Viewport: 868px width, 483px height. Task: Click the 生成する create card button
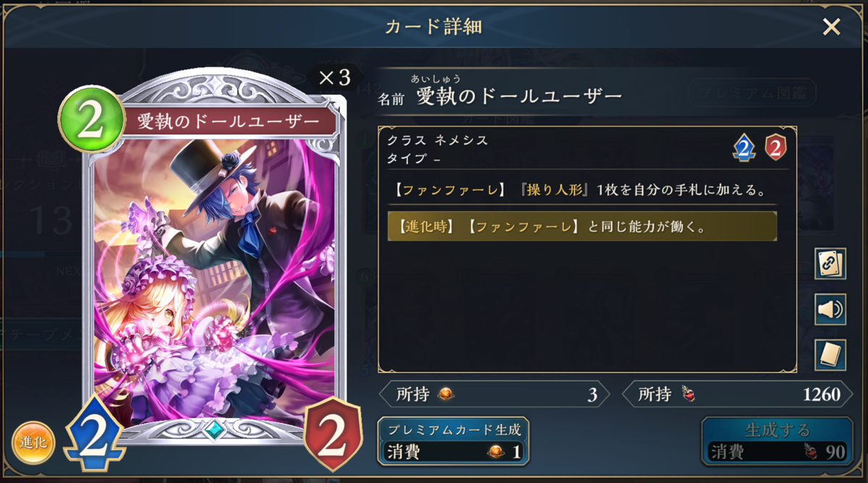[777, 440]
